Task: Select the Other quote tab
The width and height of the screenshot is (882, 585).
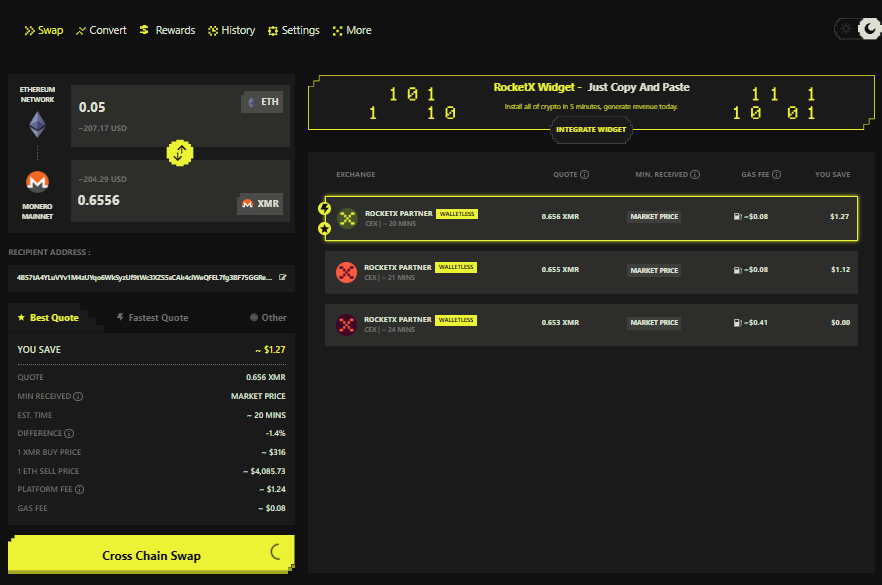Action: point(267,318)
